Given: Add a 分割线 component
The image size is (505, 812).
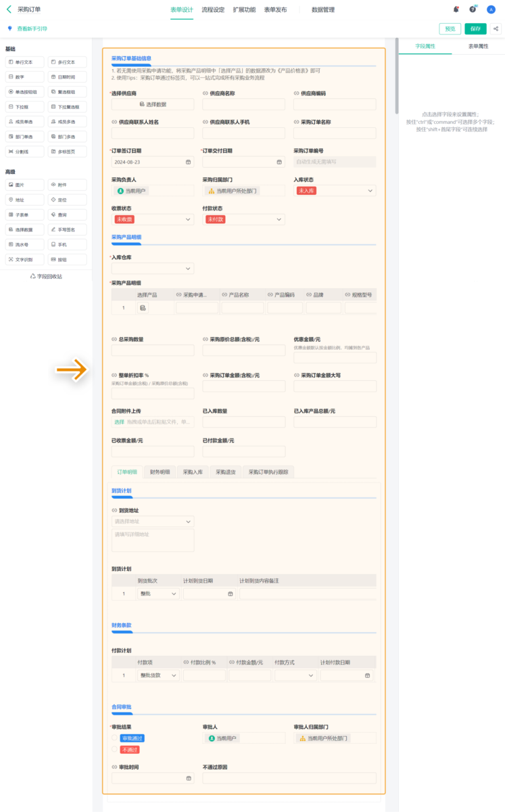Looking at the screenshot, I should coord(24,152).
